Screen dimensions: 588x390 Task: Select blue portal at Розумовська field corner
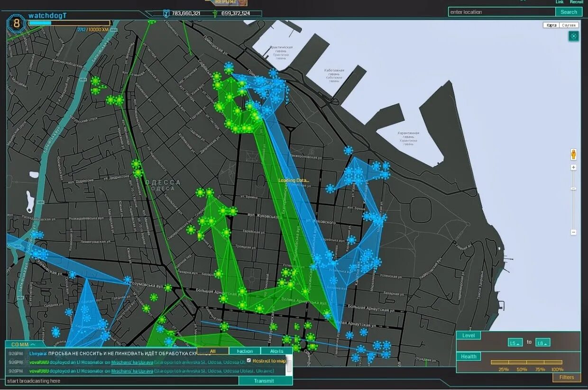point(128,280)
